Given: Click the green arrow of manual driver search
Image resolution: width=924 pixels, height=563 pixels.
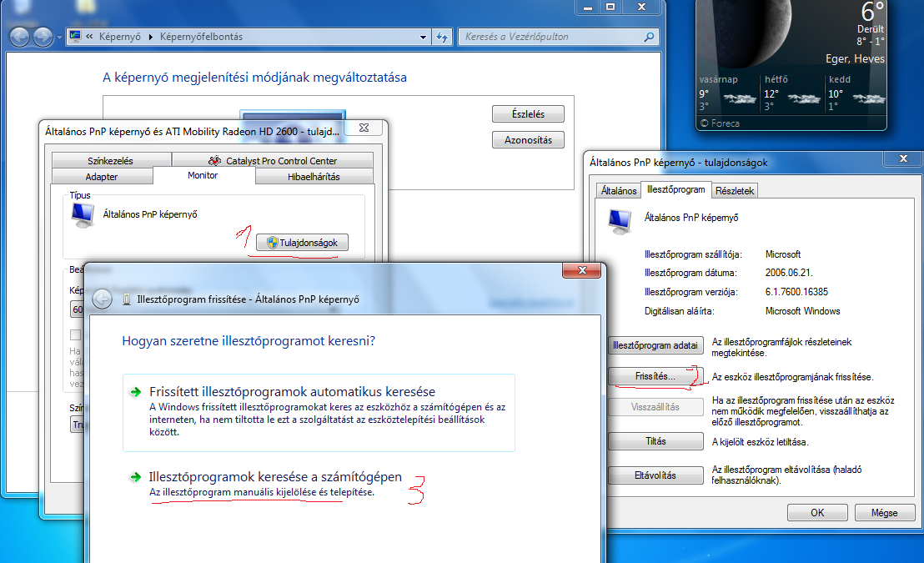Looking at the screenshot, I should (136, 477).
